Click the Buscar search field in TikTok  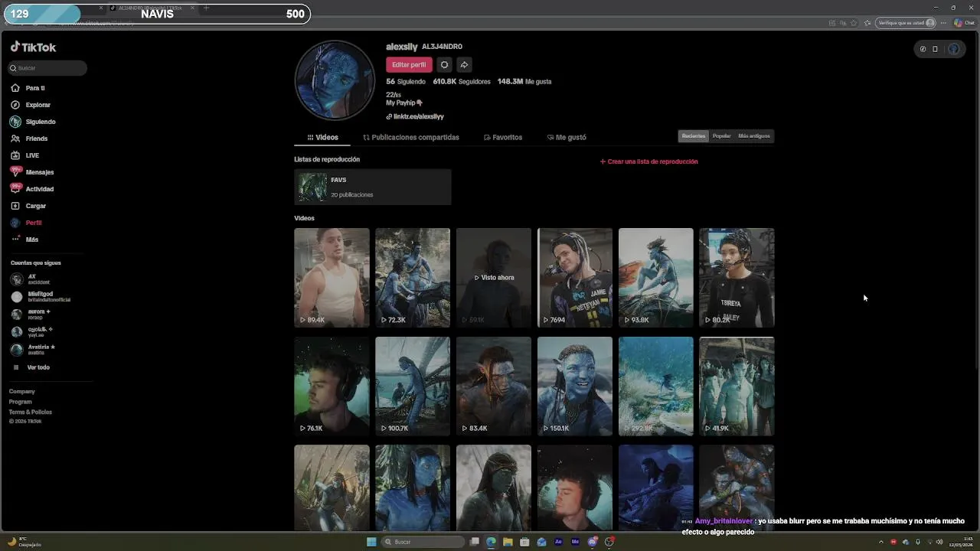[x=47, y=68]
